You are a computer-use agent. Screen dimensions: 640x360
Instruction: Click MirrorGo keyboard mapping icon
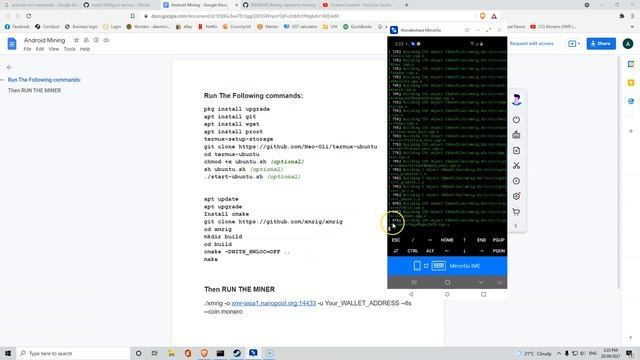[516, 135]
